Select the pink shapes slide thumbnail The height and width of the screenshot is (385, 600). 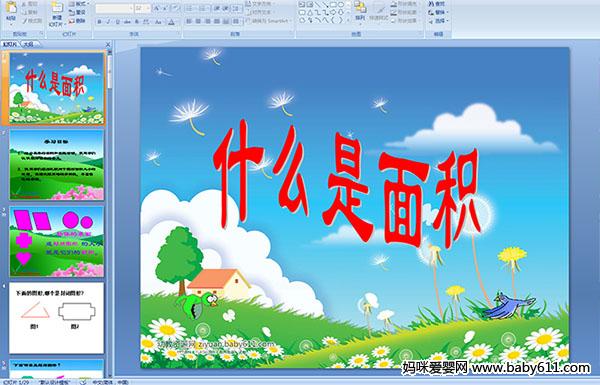(x=57, y=241)
